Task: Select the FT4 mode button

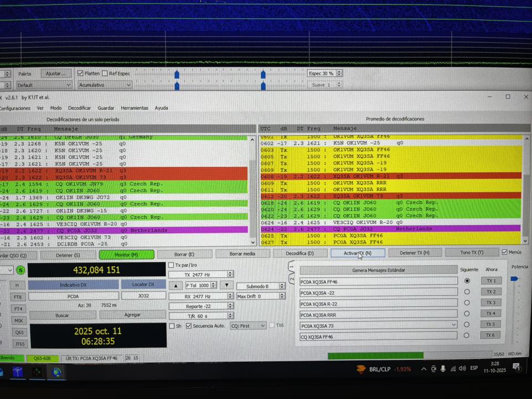Action: pos(18,309)
